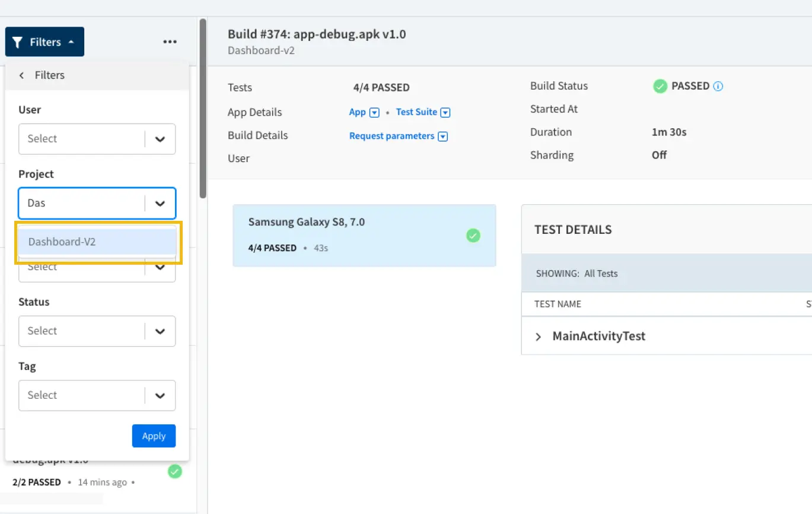Go back using the Filters back chevron
Screen dimensions: 812x514
[22, 75]
